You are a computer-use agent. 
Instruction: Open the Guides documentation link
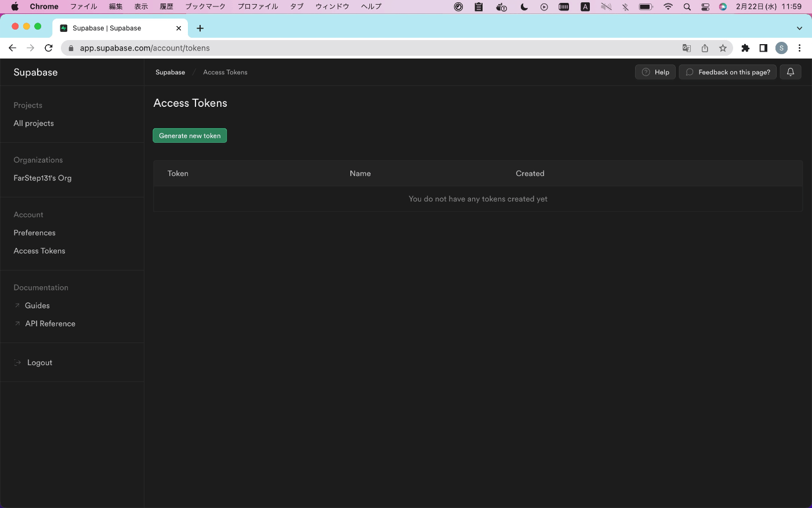(x=37, y=305)
